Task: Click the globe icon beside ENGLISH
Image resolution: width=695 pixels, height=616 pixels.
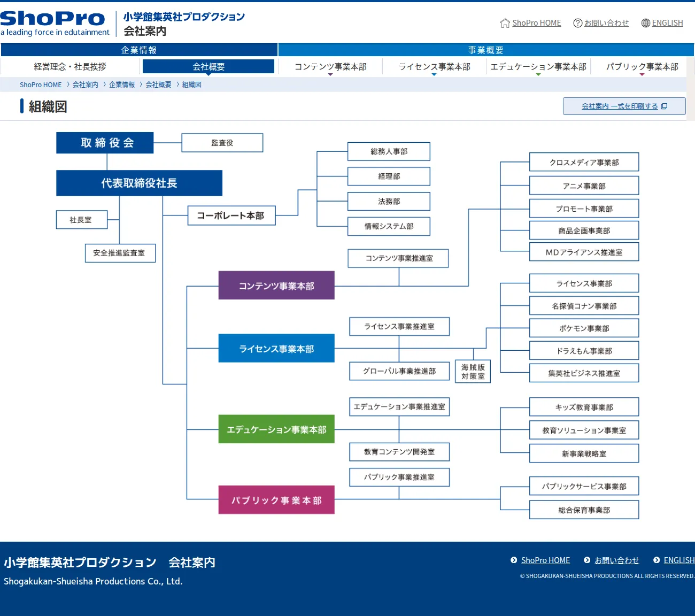Action: [x=646, y=23]
